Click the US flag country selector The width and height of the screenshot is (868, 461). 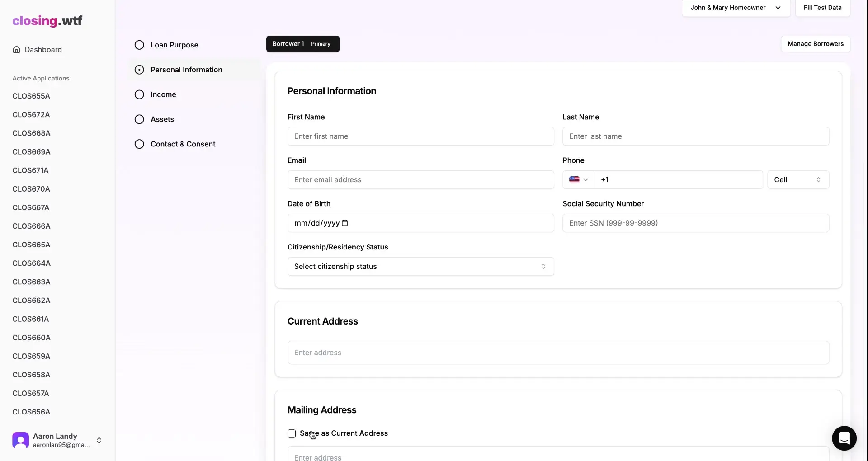578,179
